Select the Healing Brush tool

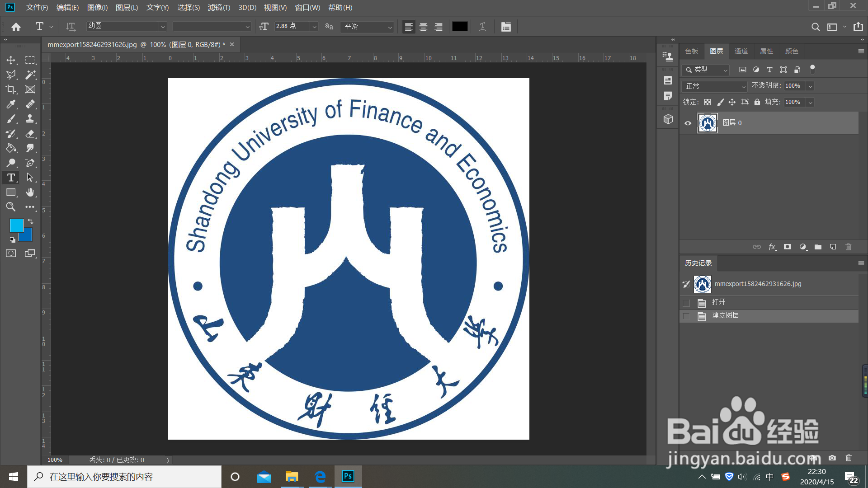point(30,104)
